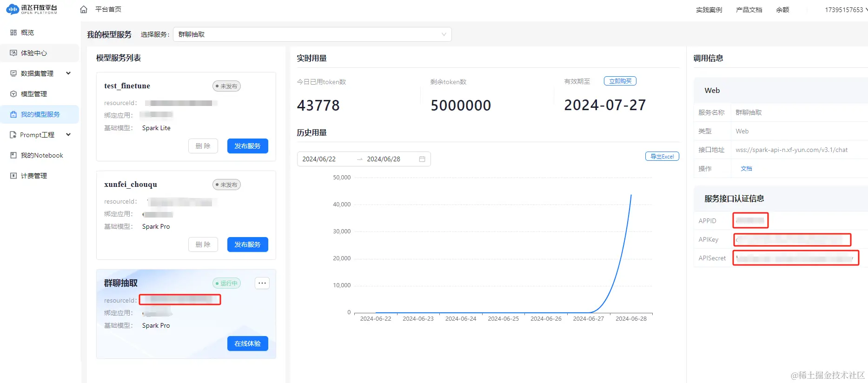Viewport: 868px width, 383px height.
Task: Export history usage with 导出Excel
Action: 662,157
